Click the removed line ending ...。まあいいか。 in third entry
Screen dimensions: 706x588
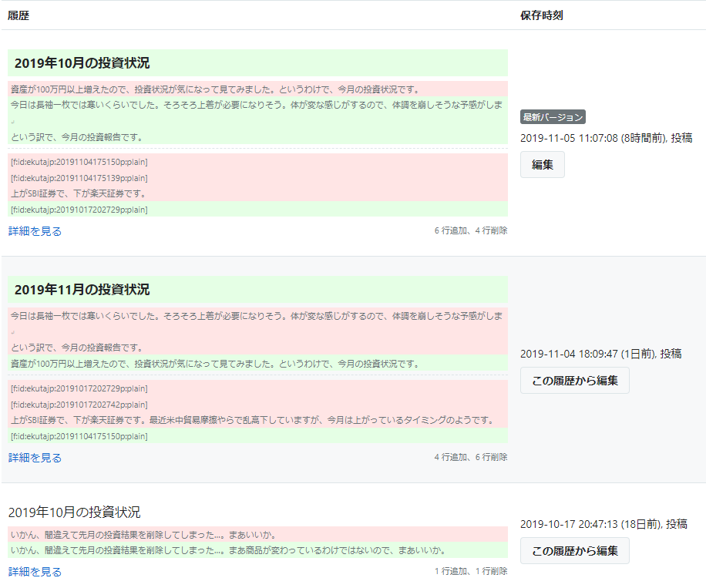[x=257, y=534]
